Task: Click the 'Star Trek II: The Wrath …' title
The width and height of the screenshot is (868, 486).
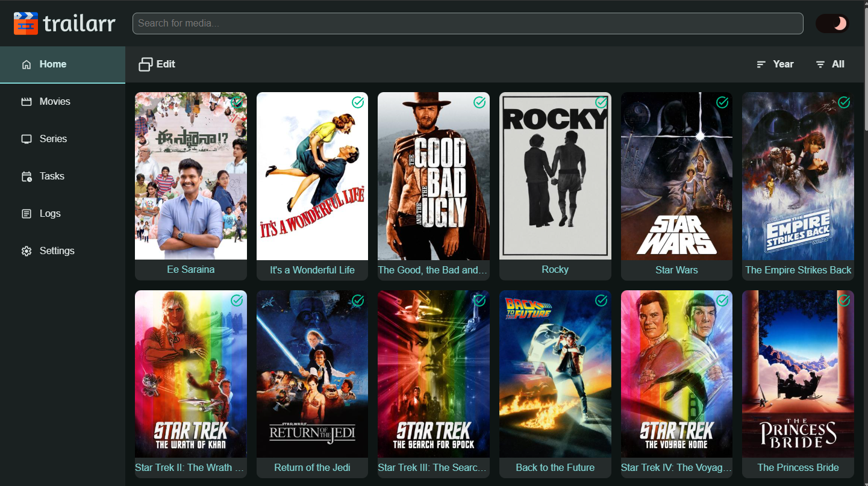Action: pyautogui.click(x=191, y=467)
